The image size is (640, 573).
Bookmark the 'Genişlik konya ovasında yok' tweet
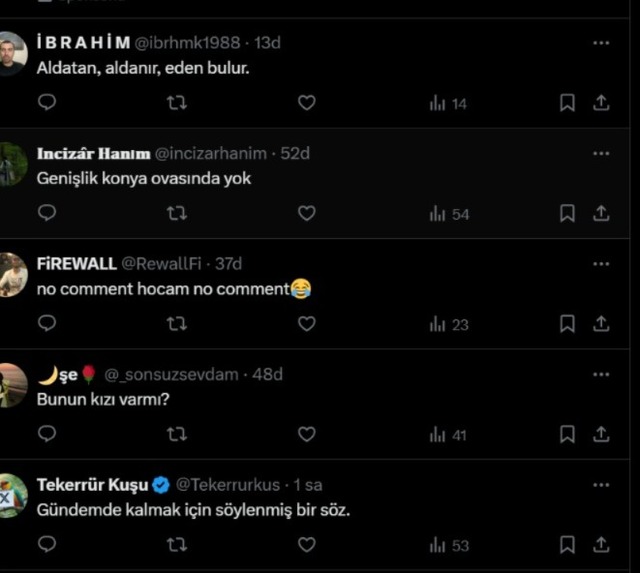point(567,213)
